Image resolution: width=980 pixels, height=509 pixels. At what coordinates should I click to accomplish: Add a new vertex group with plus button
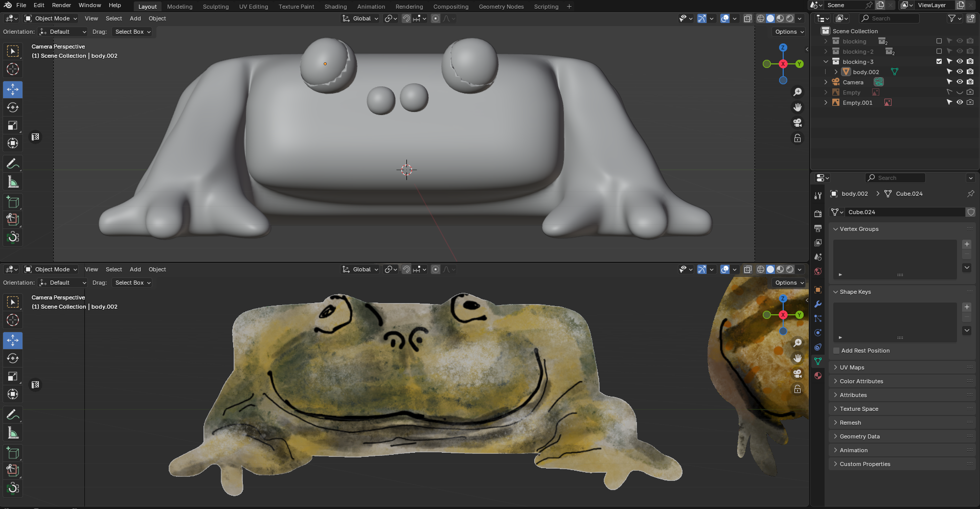pos(966,244)
